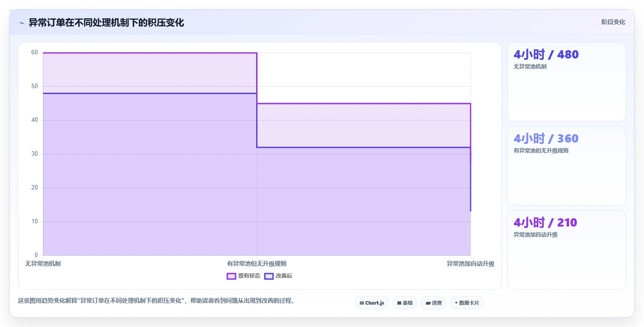The height and width of the screenshot is (327, 644).
Task: Click the y-axis value 10
Action: [x=35, y=222]
